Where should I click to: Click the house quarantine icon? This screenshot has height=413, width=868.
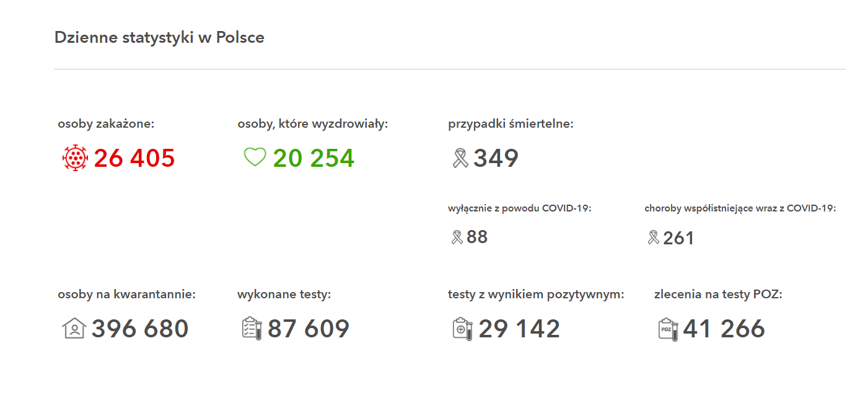[74, 327]
